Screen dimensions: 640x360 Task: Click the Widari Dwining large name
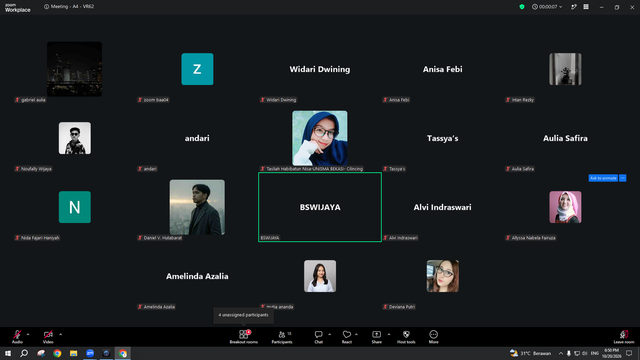(x=320, y=69)
